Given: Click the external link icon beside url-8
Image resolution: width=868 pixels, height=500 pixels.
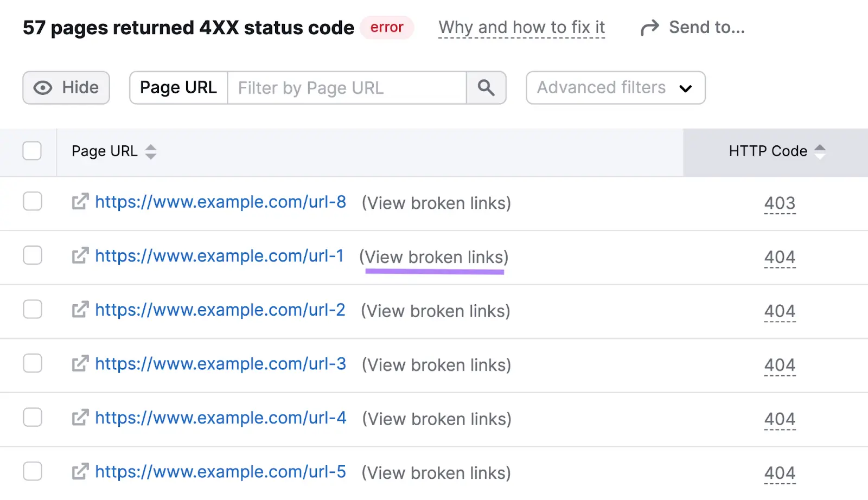Looking at the screenshot, I should [79, 202].
